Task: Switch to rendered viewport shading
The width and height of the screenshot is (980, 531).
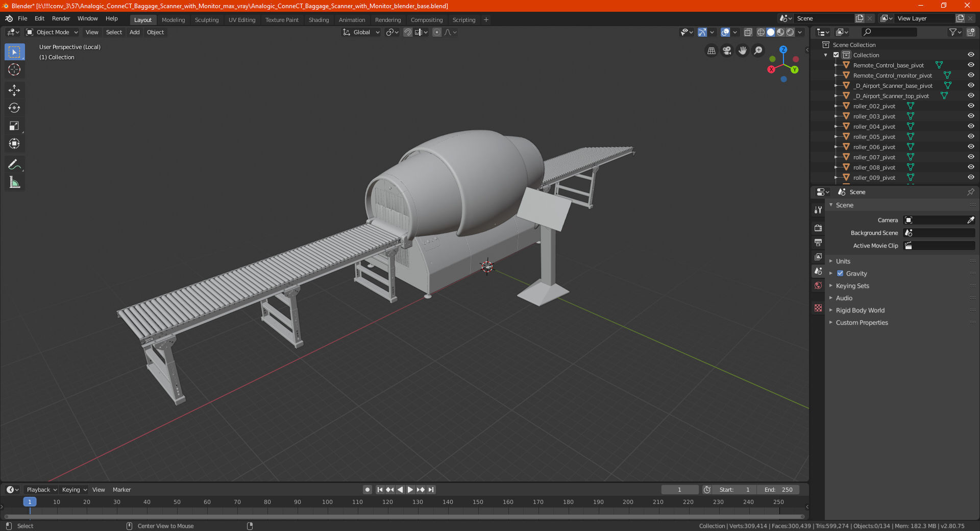Action: click(790, 32)
